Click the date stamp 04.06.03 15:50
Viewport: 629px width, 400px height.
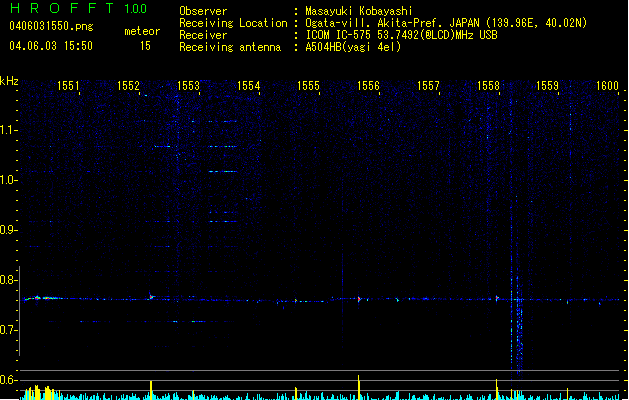pyautogui.click(x=51, y=46)
